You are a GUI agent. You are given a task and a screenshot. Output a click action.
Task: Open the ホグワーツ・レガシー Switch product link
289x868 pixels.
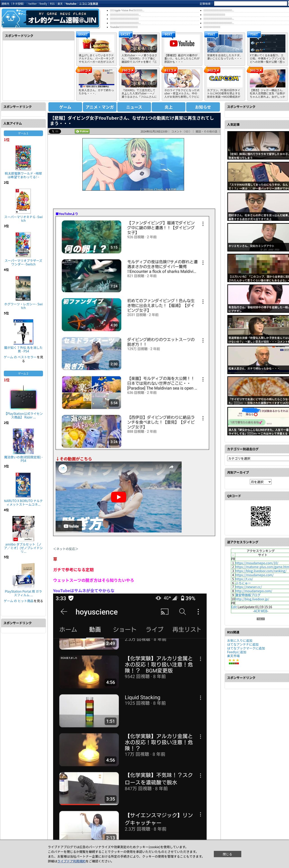[23, 306]
